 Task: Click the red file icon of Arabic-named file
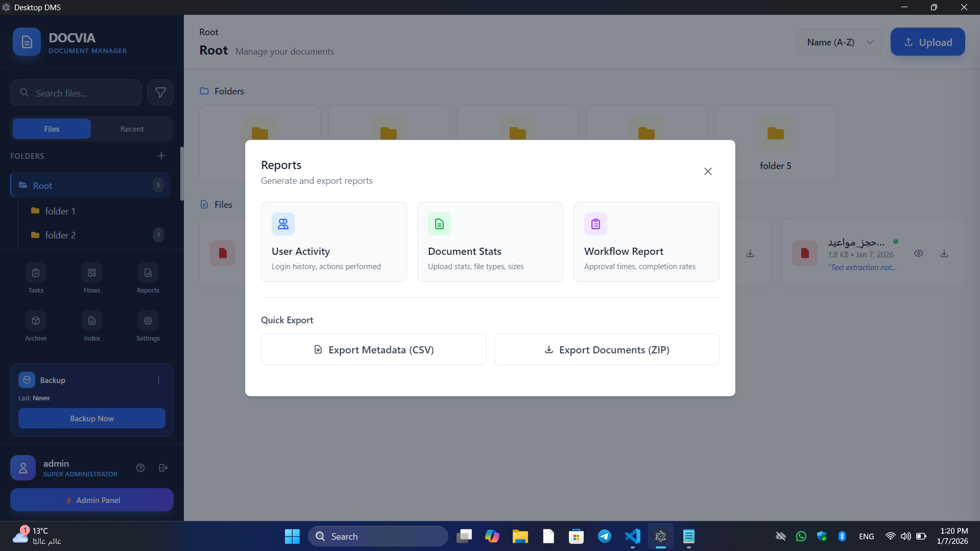click(805, 253)
